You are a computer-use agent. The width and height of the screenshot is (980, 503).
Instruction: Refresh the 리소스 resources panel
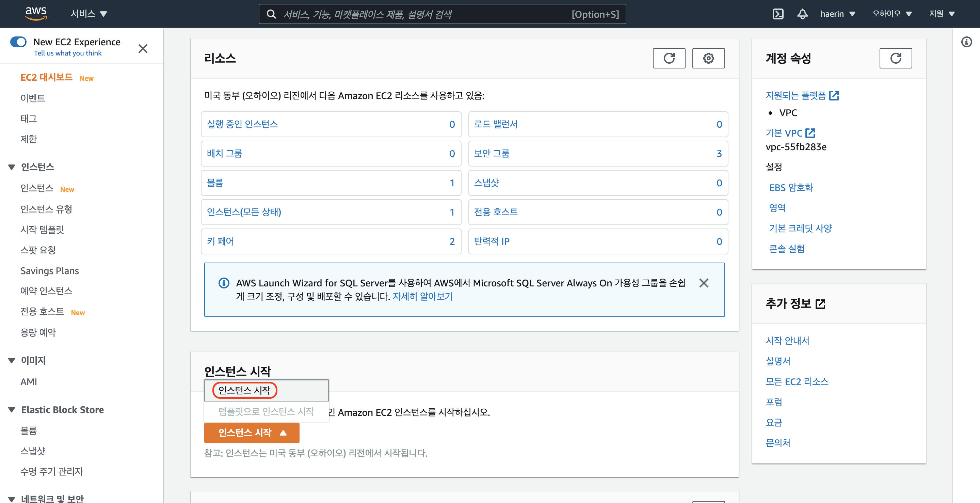point(669,58)
